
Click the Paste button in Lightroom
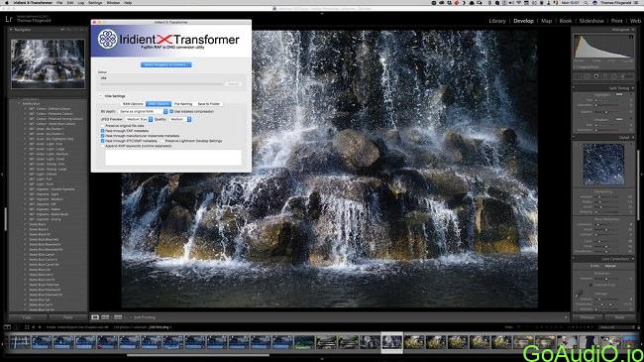(x=67, y=317)
